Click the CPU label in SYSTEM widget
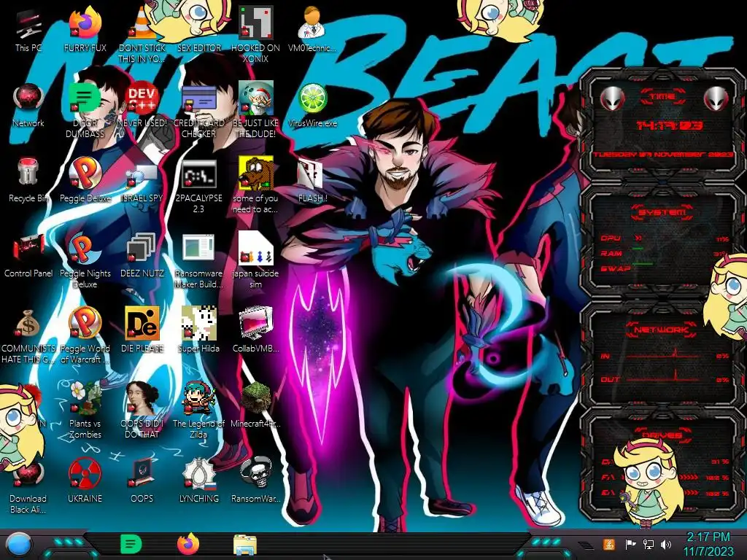This screenshot has width=747, height=560. [611, 238]
